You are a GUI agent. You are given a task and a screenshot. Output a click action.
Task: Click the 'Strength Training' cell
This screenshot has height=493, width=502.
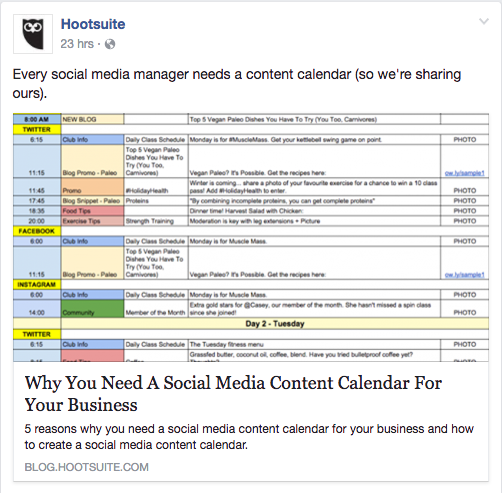tap(156, 221)
